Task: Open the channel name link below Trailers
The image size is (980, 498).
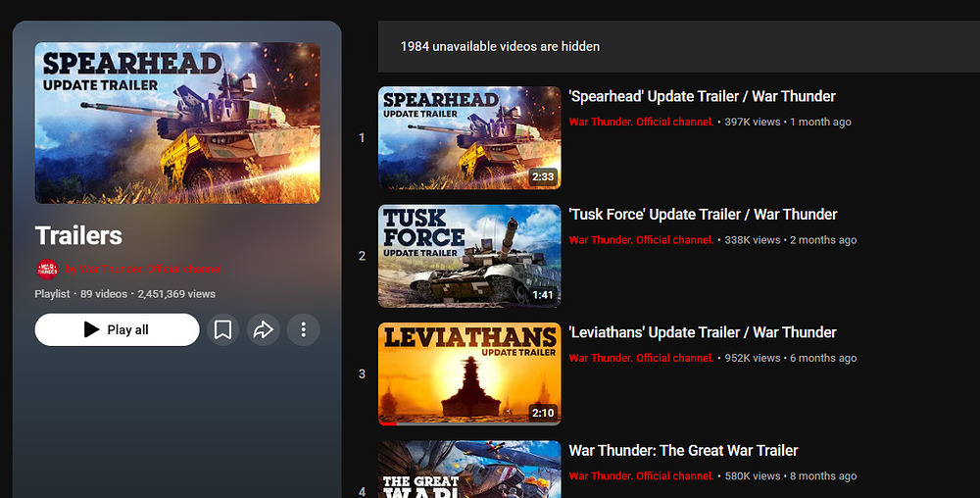Action: pos(143,270)
